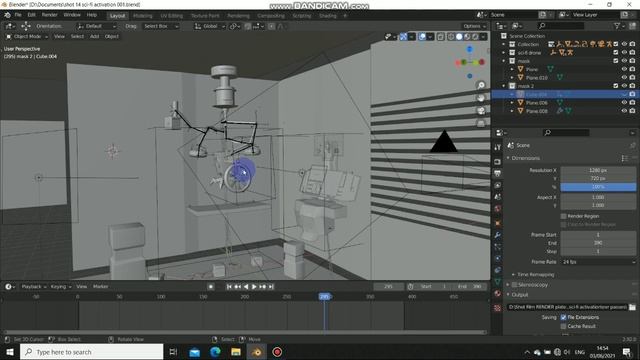
Task: Expand the Collection row in outliner
Action: [x=504, y=44]
